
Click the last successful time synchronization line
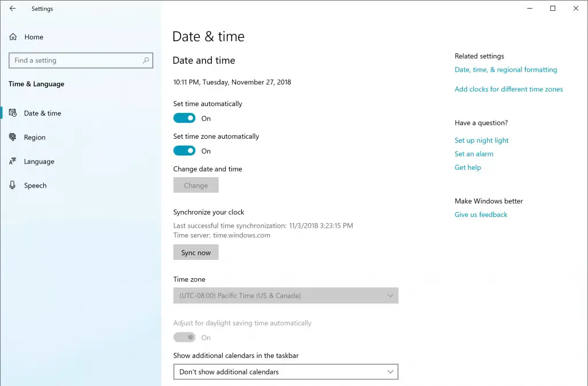(263, 225)
